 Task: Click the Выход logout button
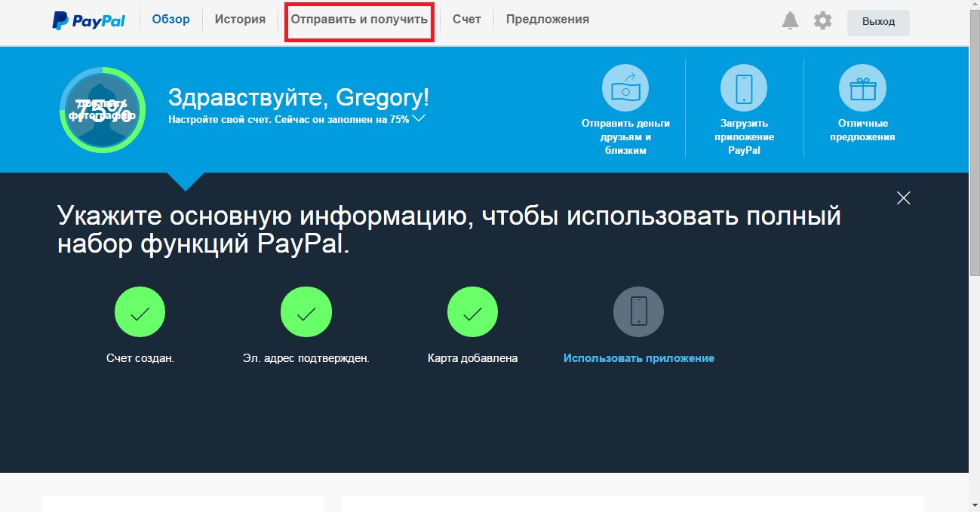[878, 23]
